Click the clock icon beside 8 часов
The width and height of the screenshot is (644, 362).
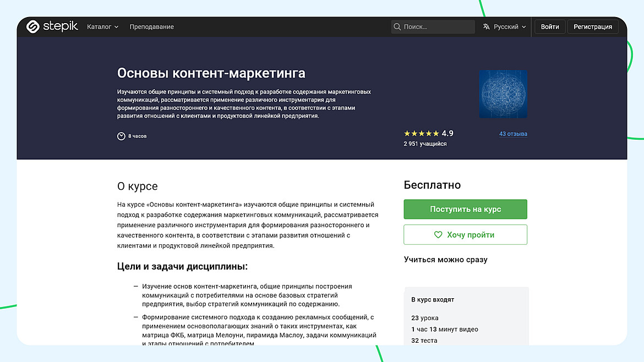(x=121, y=136)
